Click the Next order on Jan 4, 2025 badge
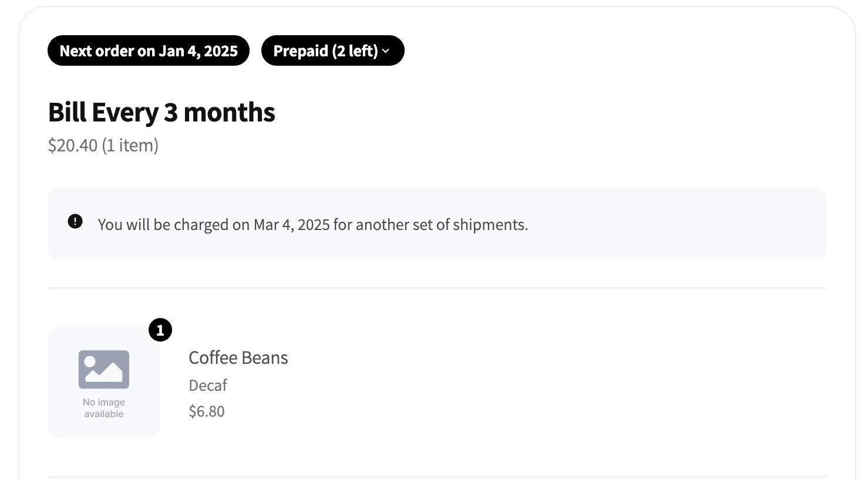This screenshot has width=868, height=480. click(x=149, y=50)
